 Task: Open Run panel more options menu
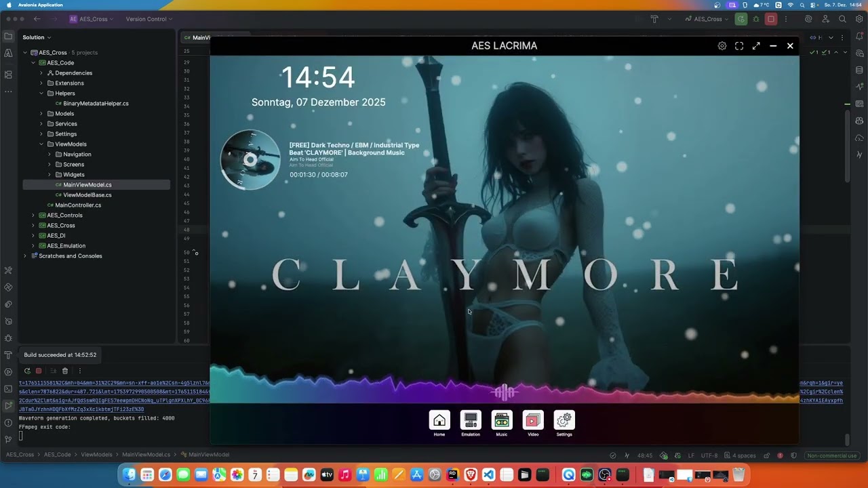click(79, 371)
